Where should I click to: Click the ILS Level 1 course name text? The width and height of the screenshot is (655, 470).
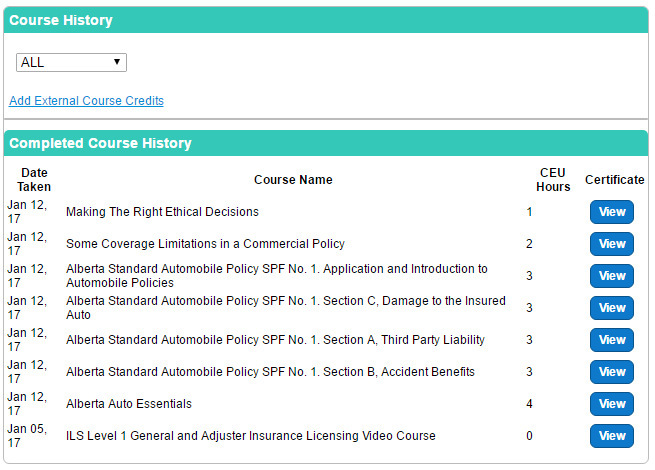(251, 436)
